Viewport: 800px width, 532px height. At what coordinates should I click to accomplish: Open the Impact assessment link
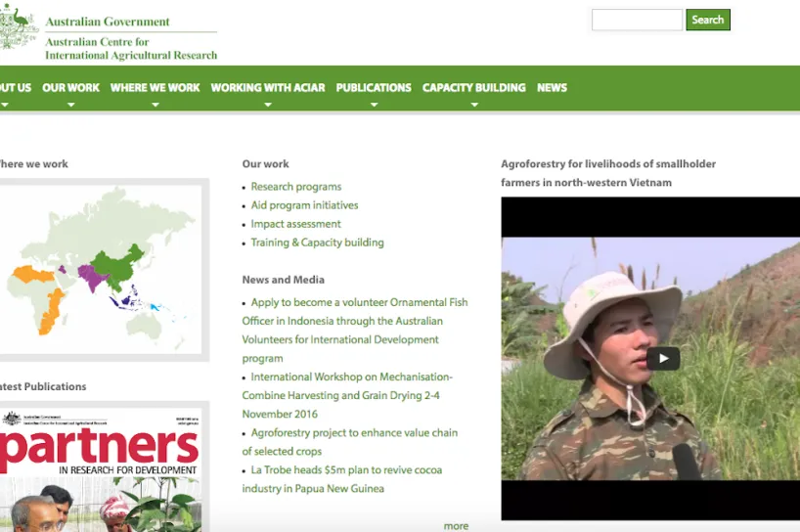[x=296, y=224]
